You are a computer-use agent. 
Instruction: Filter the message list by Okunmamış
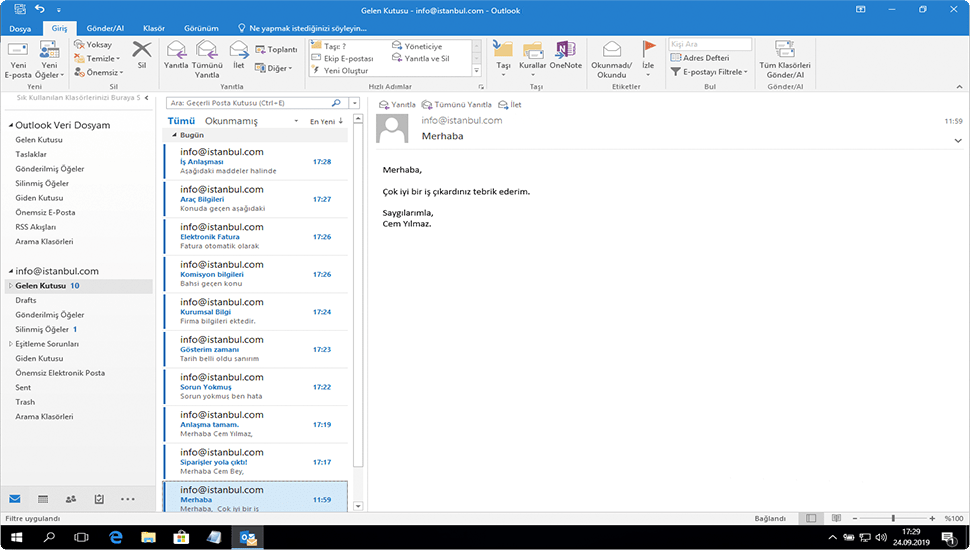tap(231, 121)
